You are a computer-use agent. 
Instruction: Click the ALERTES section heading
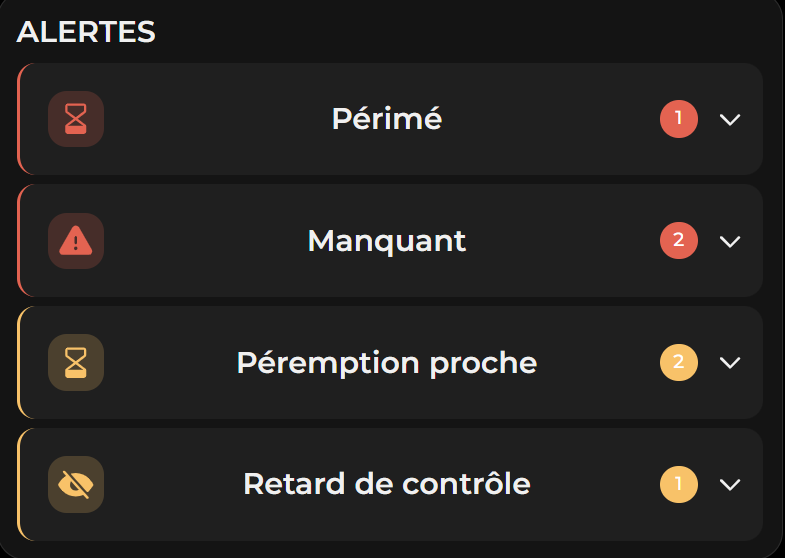[86, 32]
